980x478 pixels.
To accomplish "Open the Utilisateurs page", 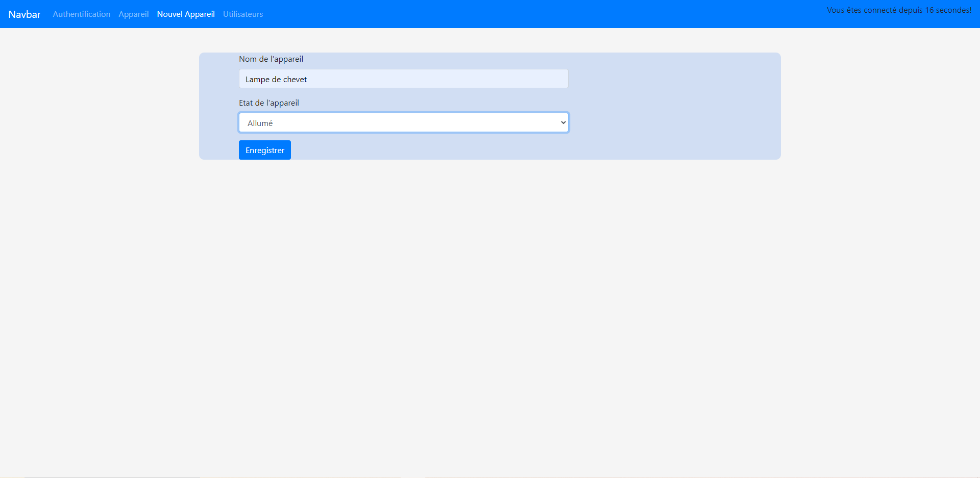I will pyautogui.click(x=243, y=14).
